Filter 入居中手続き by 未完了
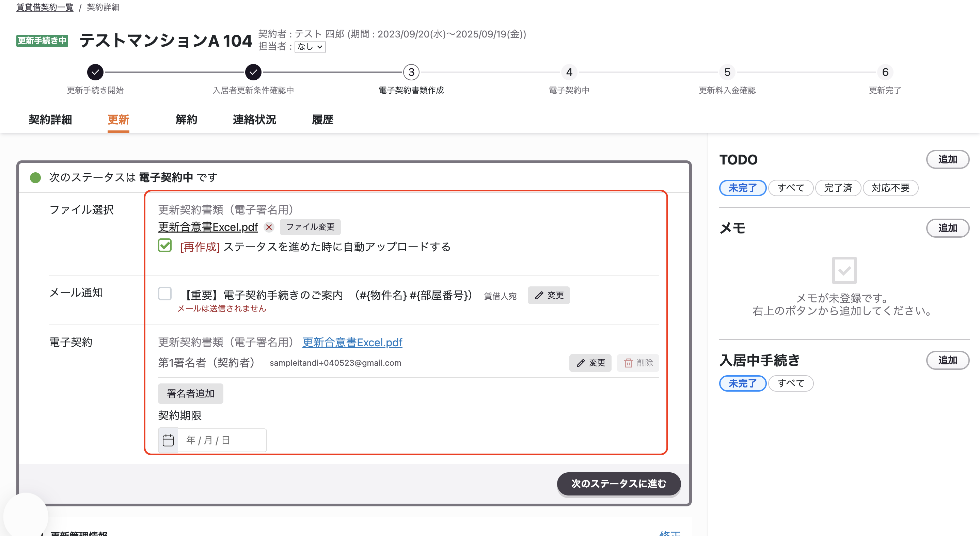 click(x=742, y=383)
